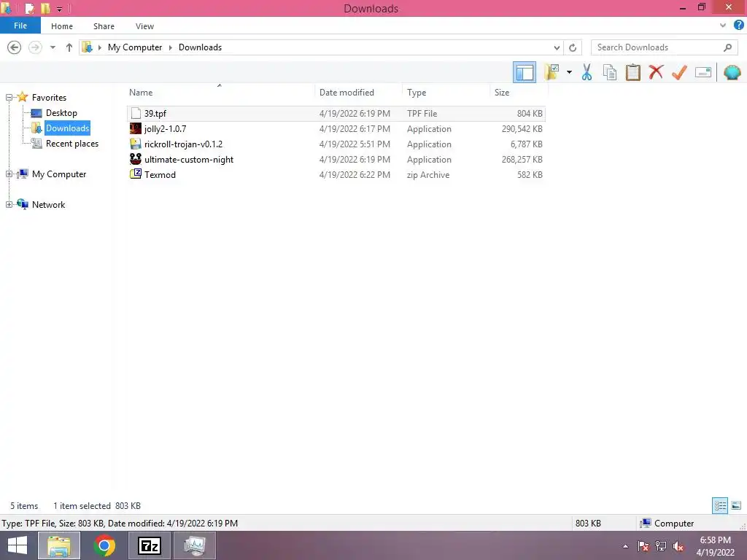This screenshot has height=560, width=747.
Task: Select My Computer in navigation pane
Action: [x=59, y=174]
